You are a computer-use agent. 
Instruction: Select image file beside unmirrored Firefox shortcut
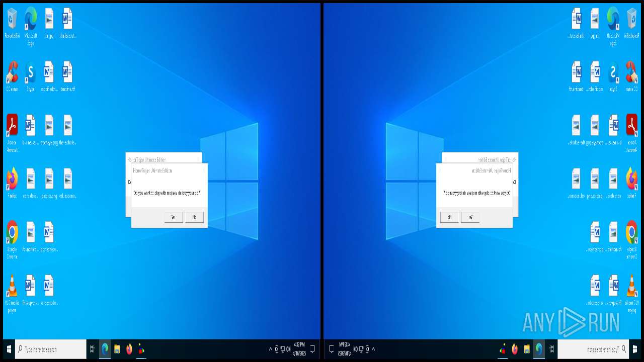click(30, 183)
